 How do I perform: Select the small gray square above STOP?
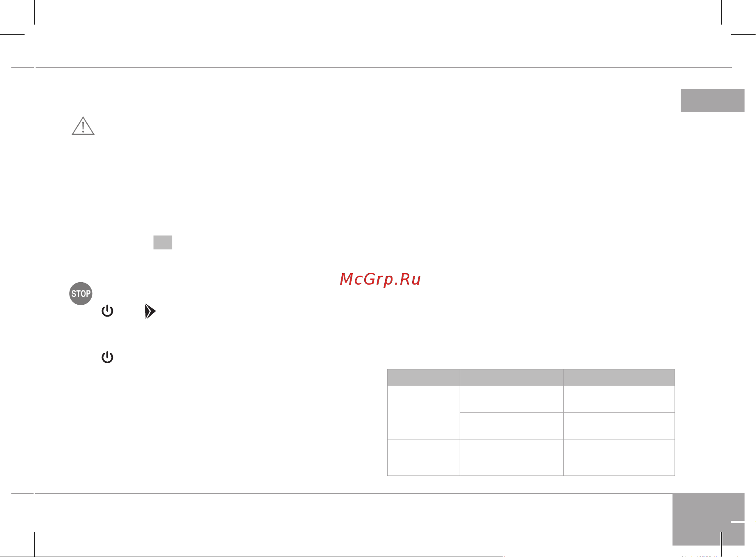click(x=163, y=242)
